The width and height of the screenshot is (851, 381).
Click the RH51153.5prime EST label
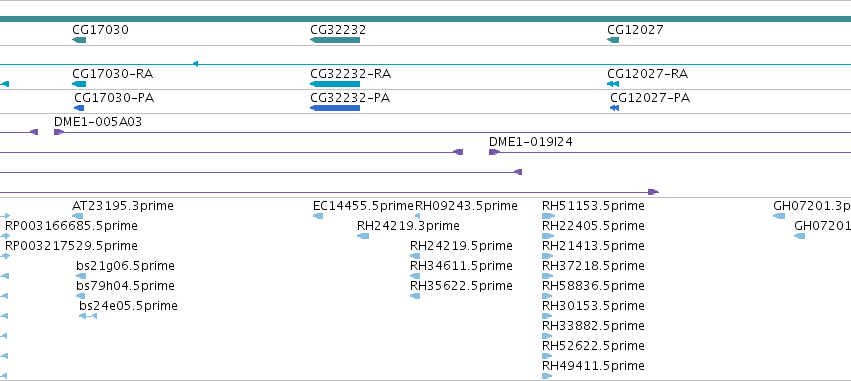(593, 206)
